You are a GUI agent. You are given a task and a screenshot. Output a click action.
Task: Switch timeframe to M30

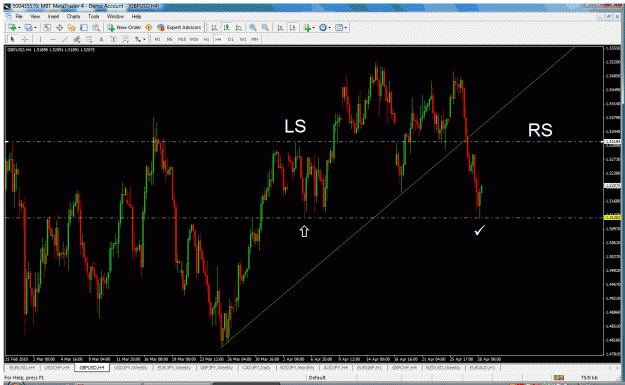point(194,39)
